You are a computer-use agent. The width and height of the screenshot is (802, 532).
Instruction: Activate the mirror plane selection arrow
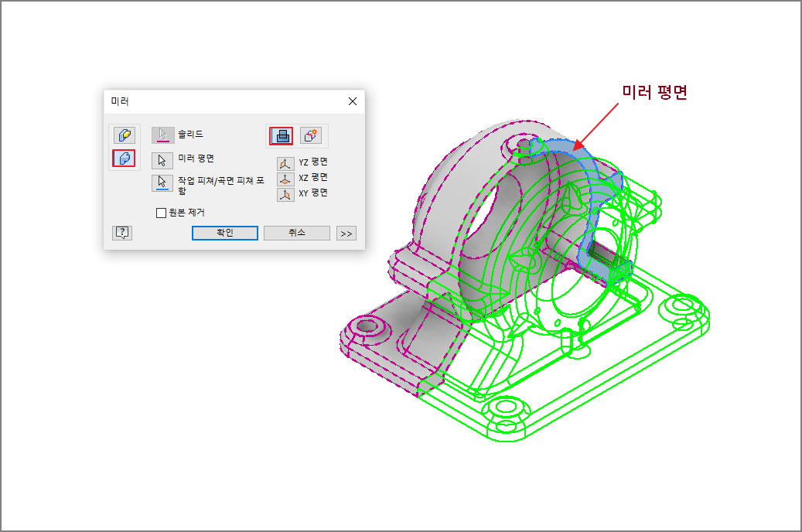pyautogui.click(x=162, y=161)
